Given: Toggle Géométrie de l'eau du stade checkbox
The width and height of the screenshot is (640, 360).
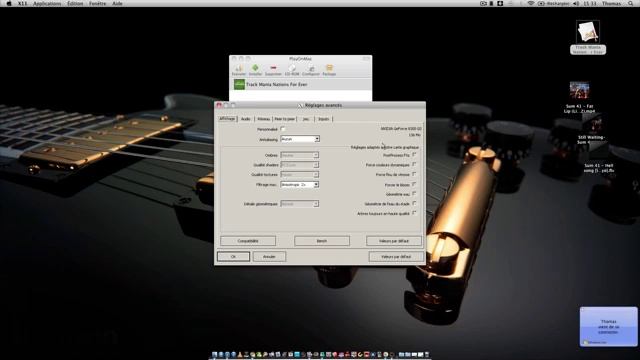Looking at the screenshot, I should coord(414,203).
